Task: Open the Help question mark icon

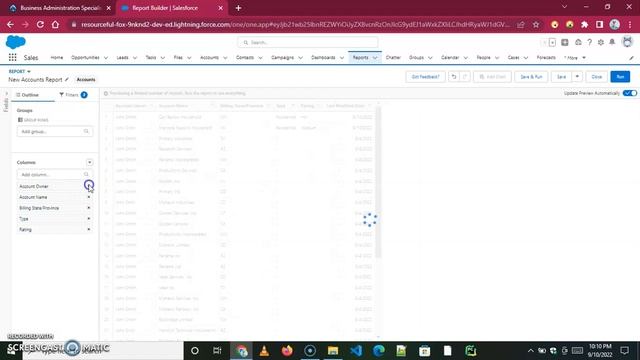Action: (589, 42)
